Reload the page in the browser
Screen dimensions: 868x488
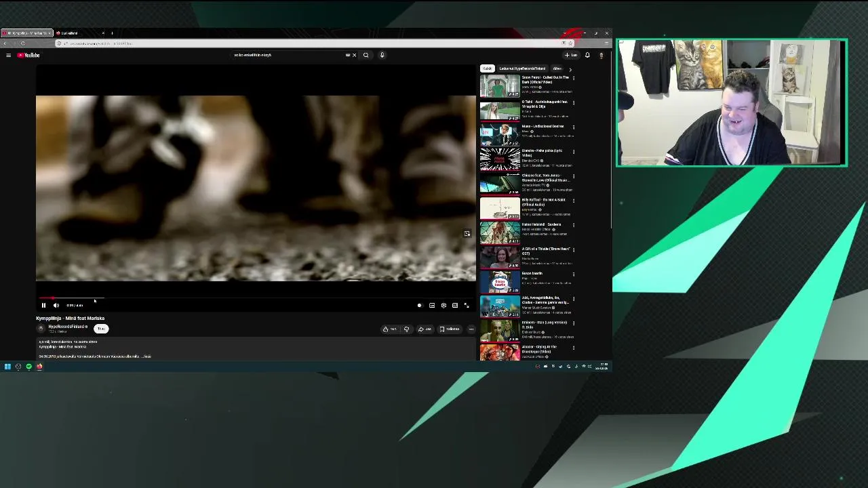22,43
